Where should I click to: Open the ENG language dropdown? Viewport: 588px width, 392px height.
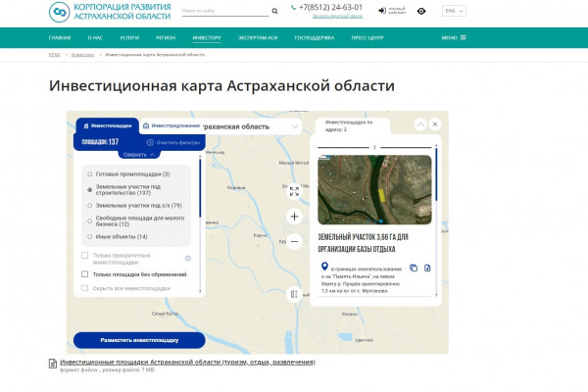coord(454,11)
